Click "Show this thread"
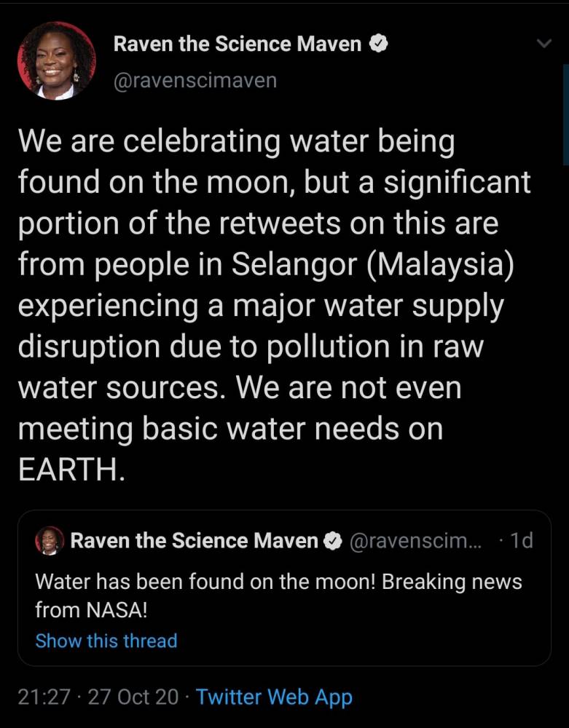Image resolution: width=569 pixels, height=728 pixels. coord(106,641)
